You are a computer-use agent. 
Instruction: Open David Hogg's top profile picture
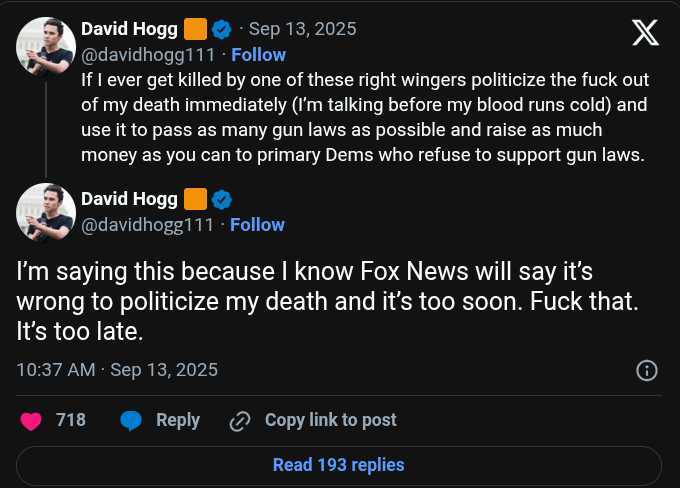click(46, 46)
